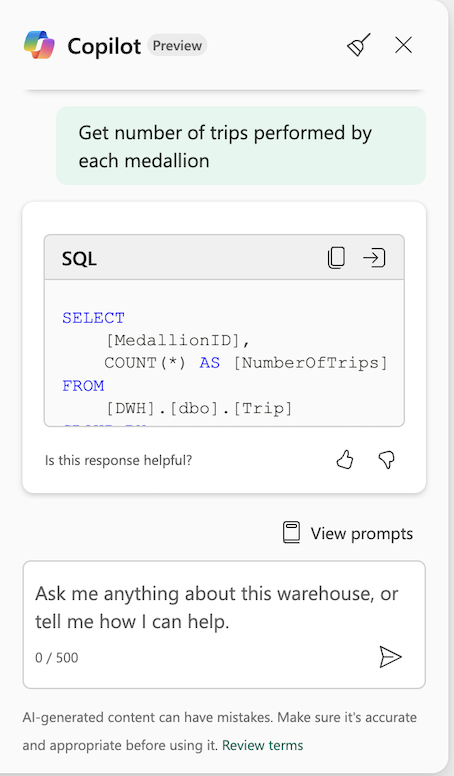Click the SQL code block header label

tap(79, 258)
